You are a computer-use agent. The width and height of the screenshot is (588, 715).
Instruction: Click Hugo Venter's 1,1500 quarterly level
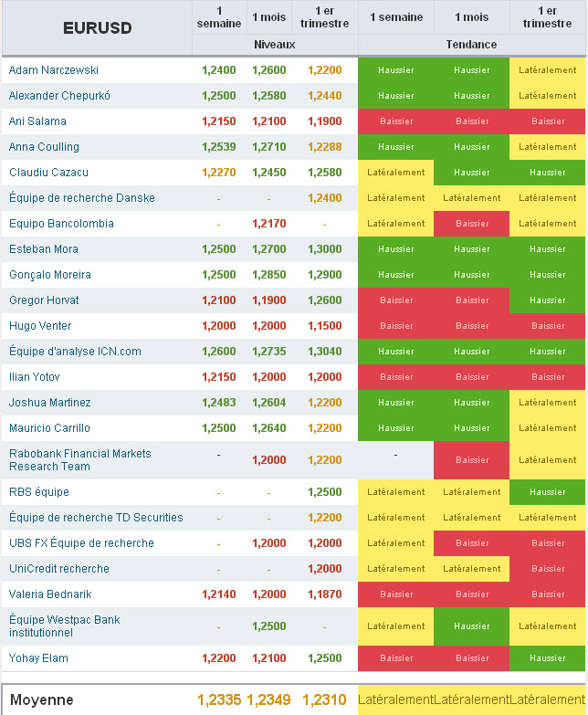[324, 326]
